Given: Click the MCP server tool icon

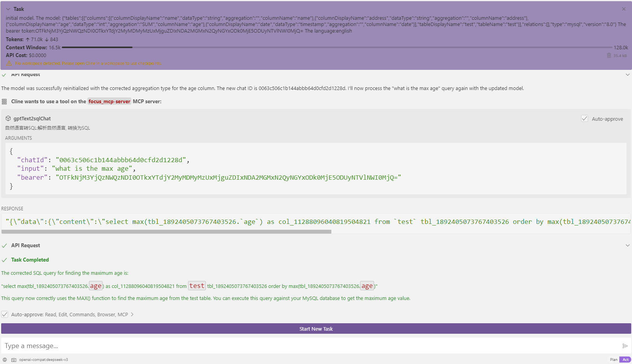Looking at the screenshot, I should pyautogui.click(x=4, y=102).
